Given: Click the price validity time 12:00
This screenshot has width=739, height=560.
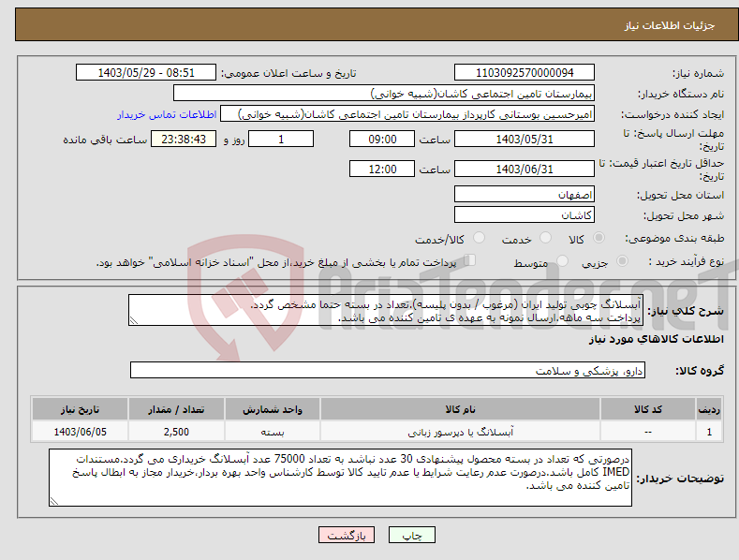Looking at the screenshot, I should [x=382, y=169].
